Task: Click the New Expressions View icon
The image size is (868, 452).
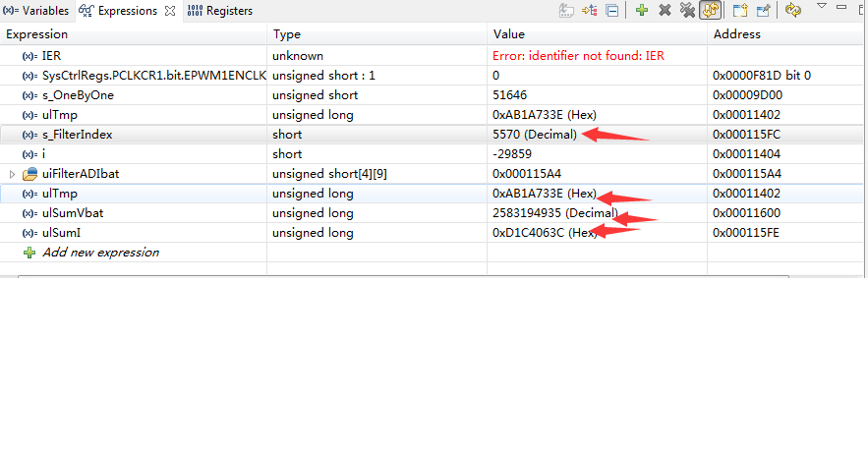Action: [x=740, y=11]
